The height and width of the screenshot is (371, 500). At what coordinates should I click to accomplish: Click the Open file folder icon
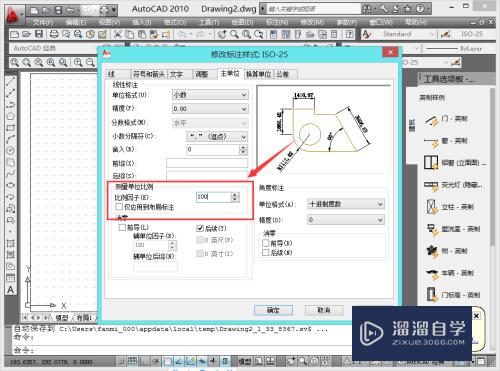[x=27, y=34]
